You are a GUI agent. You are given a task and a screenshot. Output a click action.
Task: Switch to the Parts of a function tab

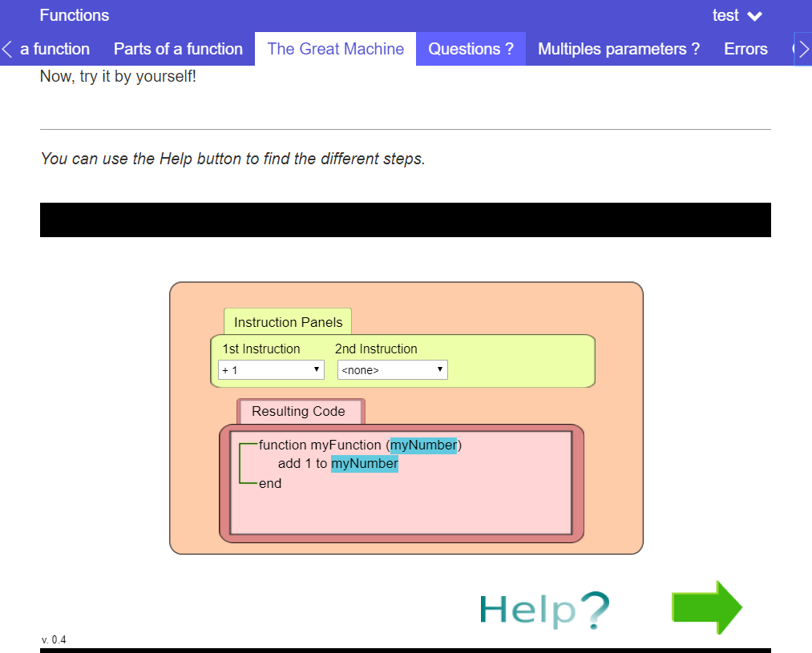178,49
